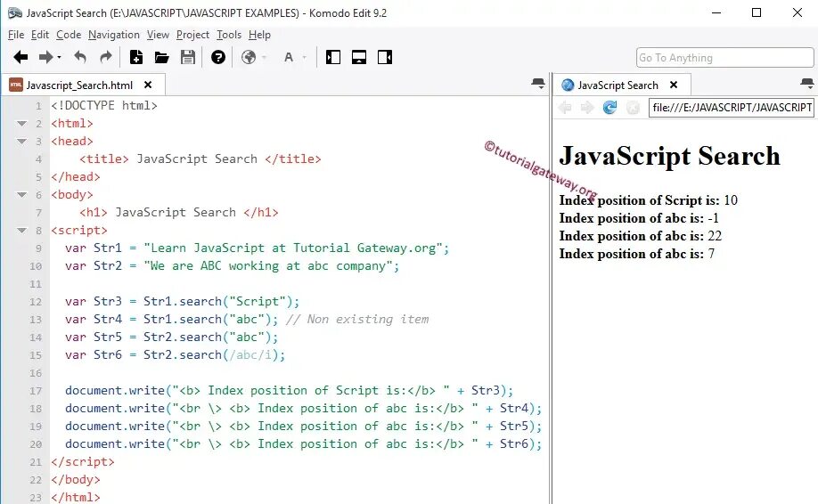Open the Code menu
Screen dimensions: 818x504
pos(69,35)
